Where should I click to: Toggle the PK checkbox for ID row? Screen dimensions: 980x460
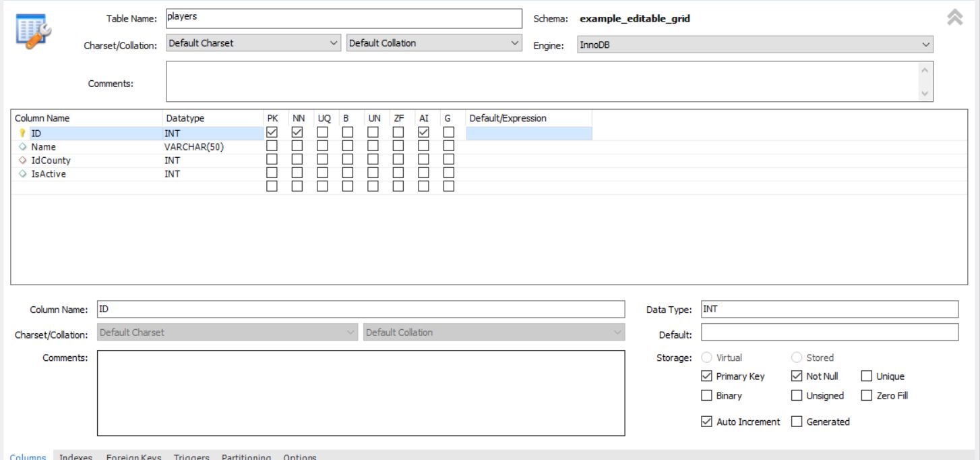272,132
